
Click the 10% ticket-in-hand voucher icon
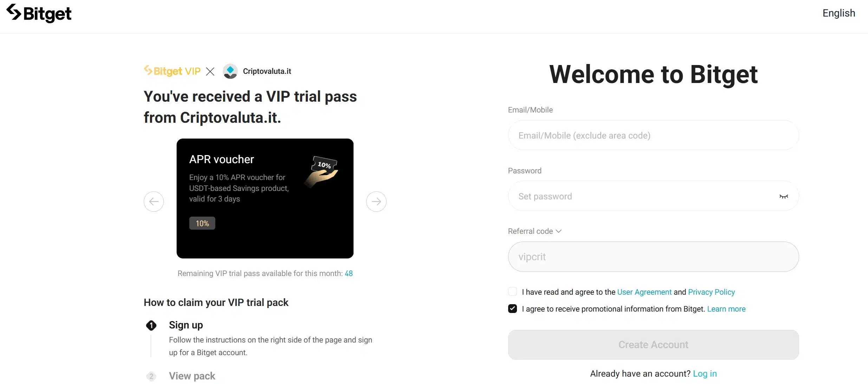coord(322,170)
